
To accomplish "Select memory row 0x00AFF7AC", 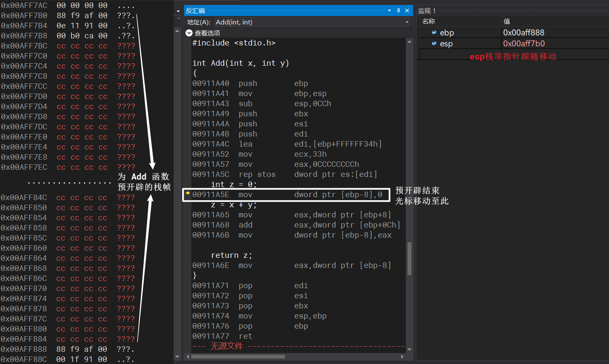I will pyautogui.click(x=68, y=5).
